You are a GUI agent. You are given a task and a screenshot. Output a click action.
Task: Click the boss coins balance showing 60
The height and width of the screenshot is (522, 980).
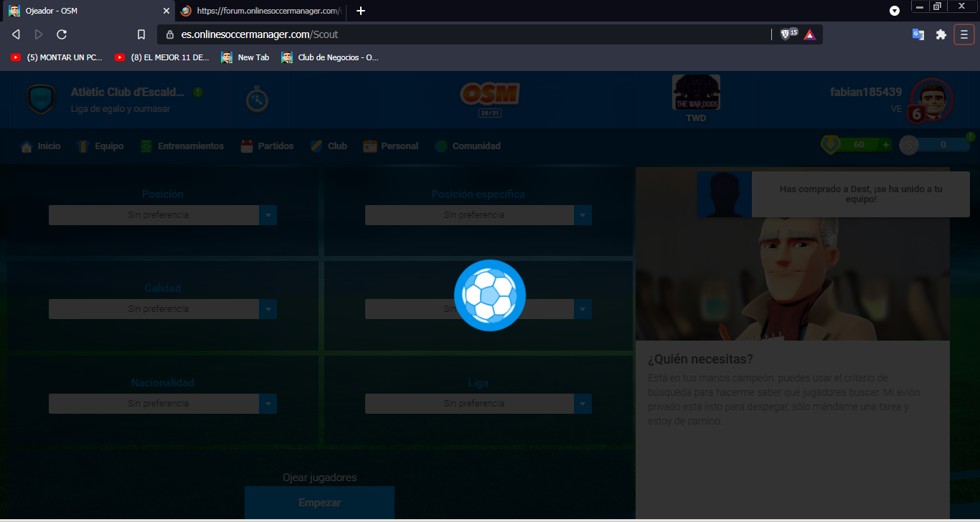(857, 145)
